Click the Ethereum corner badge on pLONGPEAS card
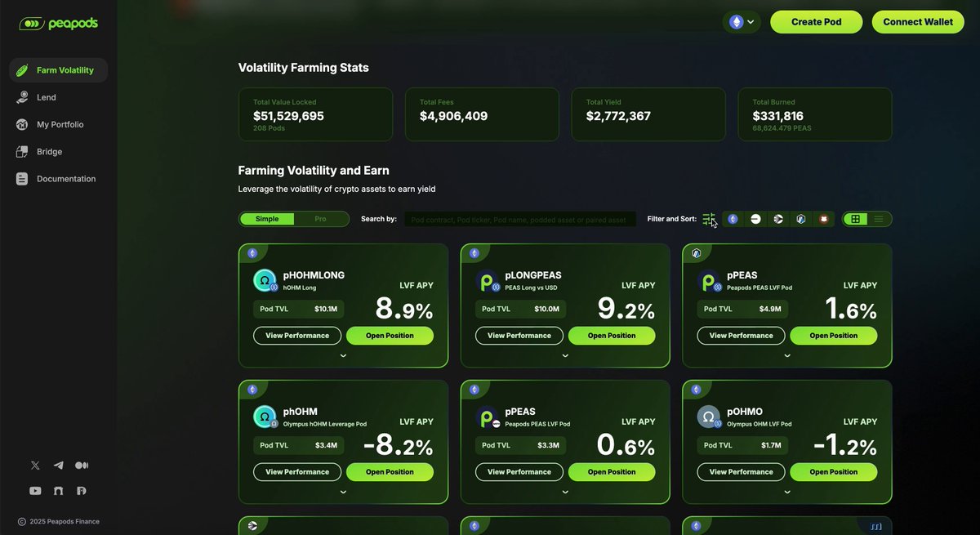 coord(474,253)
